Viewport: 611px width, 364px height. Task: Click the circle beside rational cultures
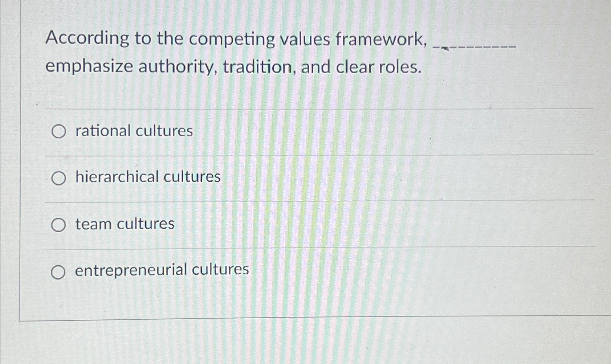point(59,132)
